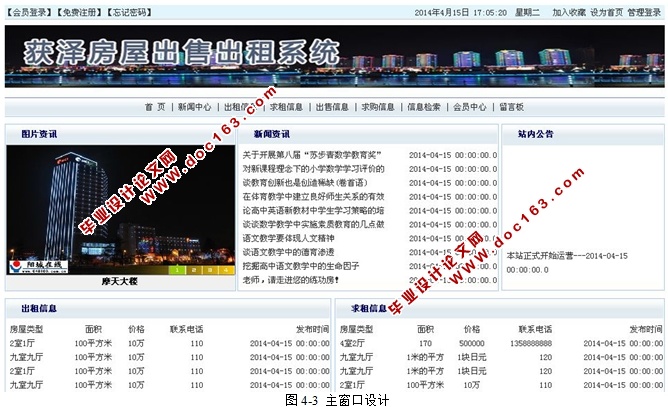Click the 500000 price cell
This screenshot has height=407, width=668.
tap(472, 343)
